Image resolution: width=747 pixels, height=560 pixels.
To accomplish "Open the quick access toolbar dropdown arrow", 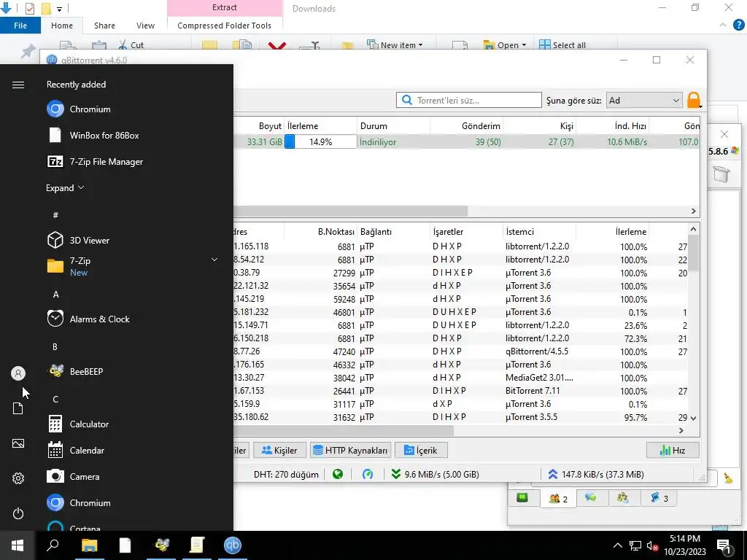I will click(x=60, y=9).
